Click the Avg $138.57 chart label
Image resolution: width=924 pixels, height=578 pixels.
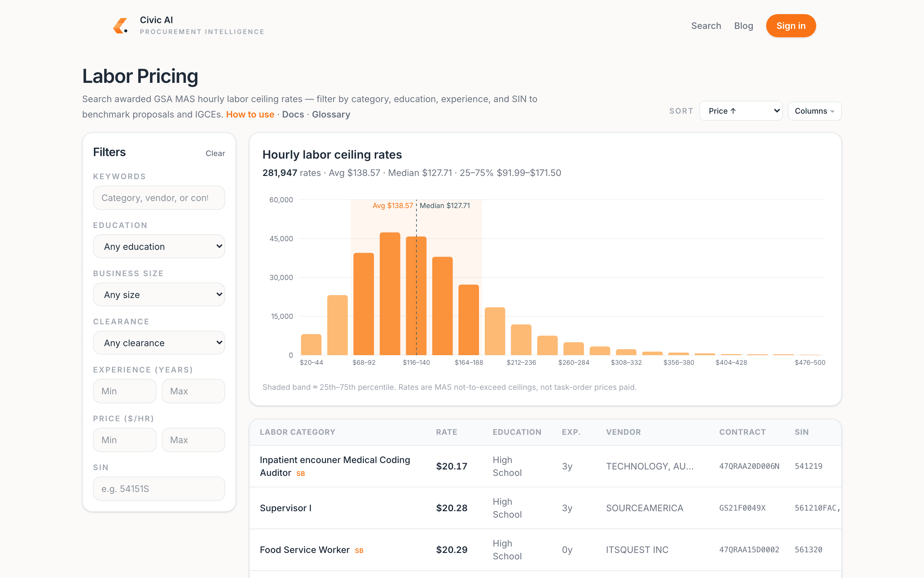(392, 206)
